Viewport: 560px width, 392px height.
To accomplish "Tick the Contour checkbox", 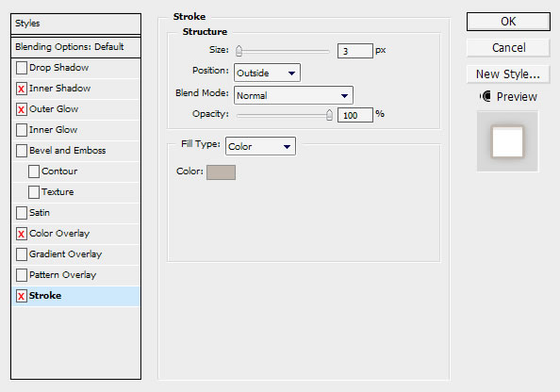I will click(34, 171).
